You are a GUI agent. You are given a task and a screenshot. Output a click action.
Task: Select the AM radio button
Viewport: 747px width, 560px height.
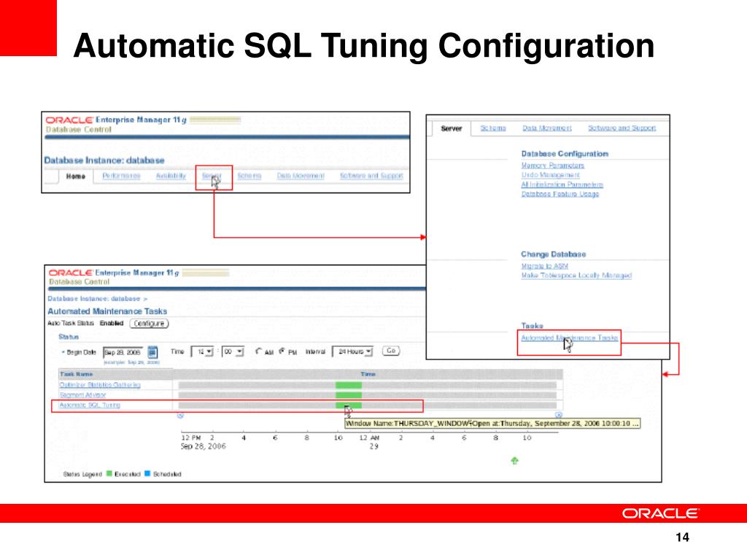pyautogui.click(x=258, y=351)
